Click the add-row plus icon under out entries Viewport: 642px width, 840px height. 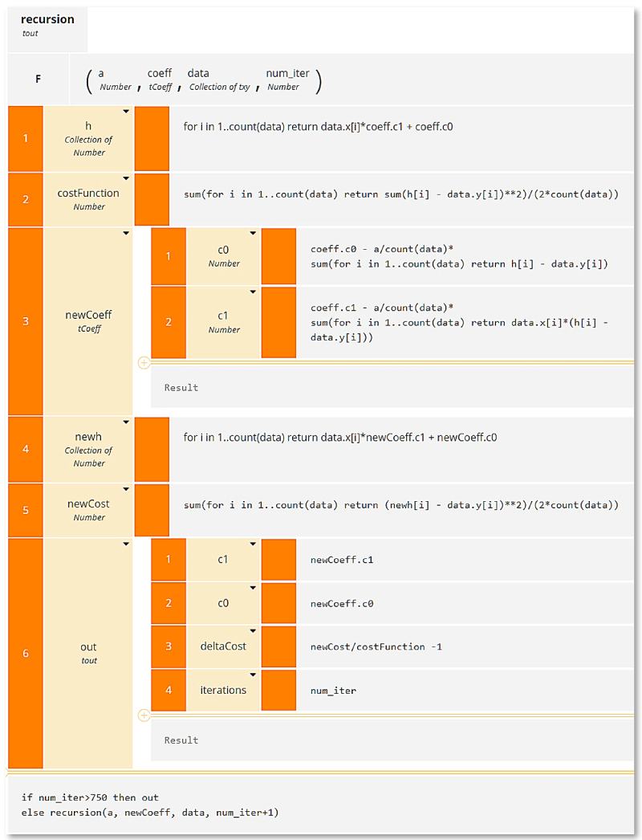144,715
